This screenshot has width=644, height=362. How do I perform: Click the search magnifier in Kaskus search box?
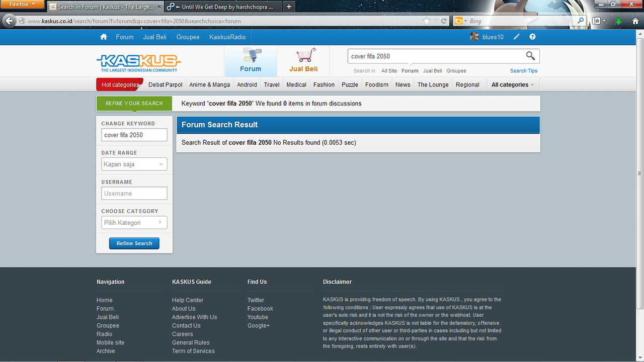pos(530,56)
